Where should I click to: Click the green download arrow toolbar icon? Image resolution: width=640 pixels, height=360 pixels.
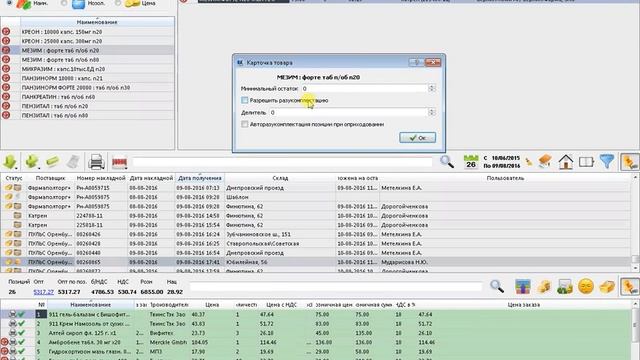coord(9,162)
